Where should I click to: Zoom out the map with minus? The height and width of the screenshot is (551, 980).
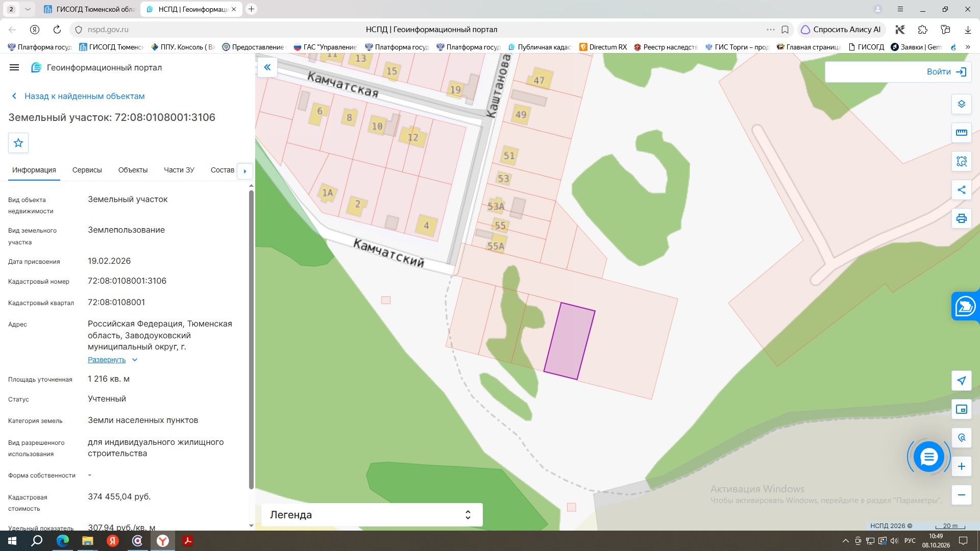coord(962,495)
